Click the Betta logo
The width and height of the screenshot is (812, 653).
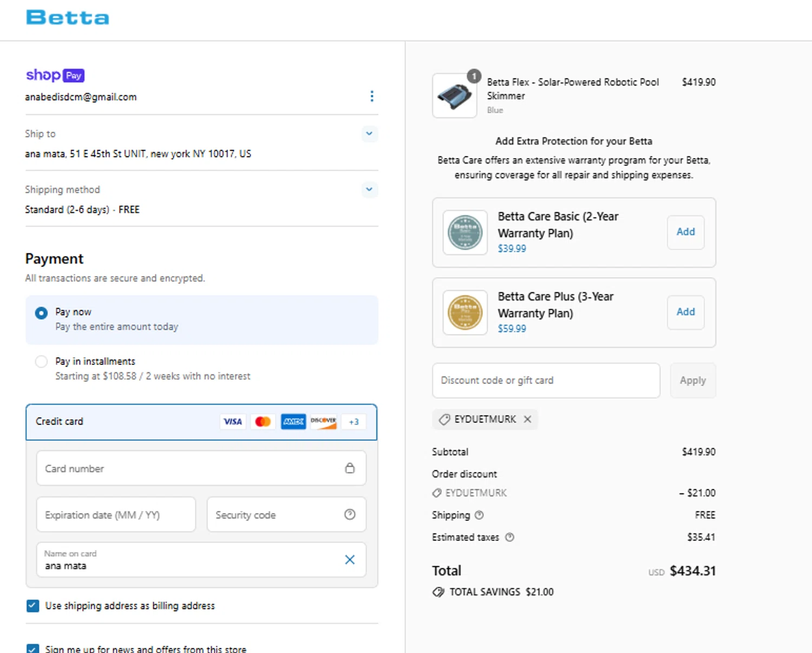pyautogui.click(x=68, y=17)
